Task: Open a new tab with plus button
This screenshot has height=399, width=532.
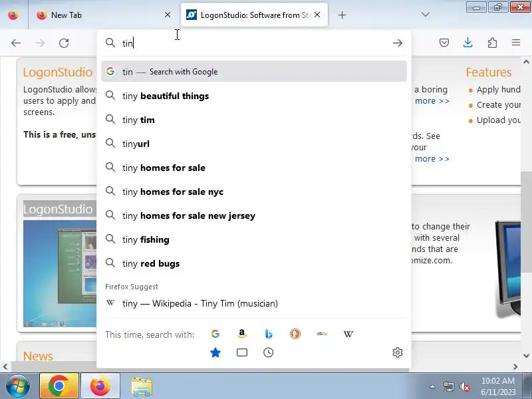Action: tap(342, 15)
